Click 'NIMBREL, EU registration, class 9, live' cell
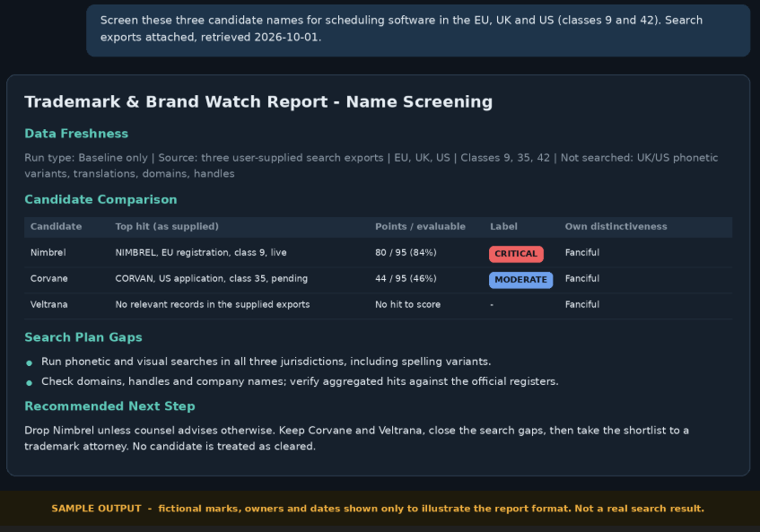The image size is (760, 532). tap(201, 252)
